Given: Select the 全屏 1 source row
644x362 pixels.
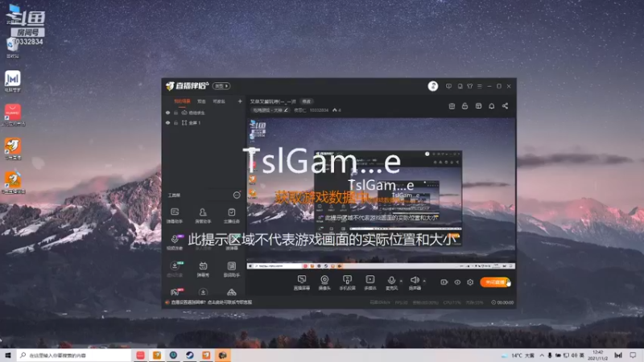Looking at the screenshot, I should [204, 123].
